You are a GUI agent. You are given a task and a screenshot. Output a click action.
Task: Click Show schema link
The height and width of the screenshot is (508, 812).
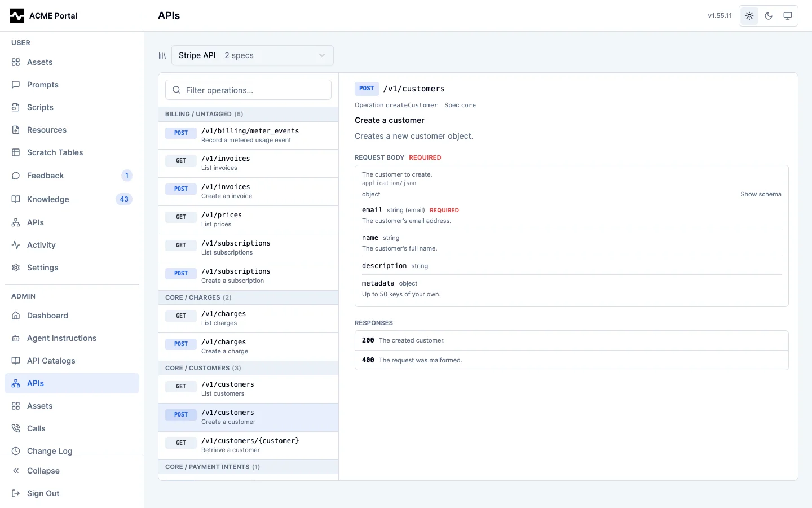click(761, 194)
